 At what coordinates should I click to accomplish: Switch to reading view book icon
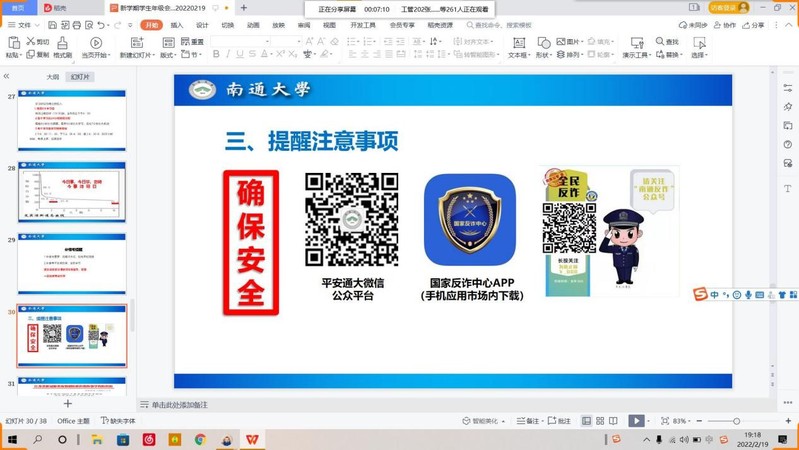pos(613,421)
